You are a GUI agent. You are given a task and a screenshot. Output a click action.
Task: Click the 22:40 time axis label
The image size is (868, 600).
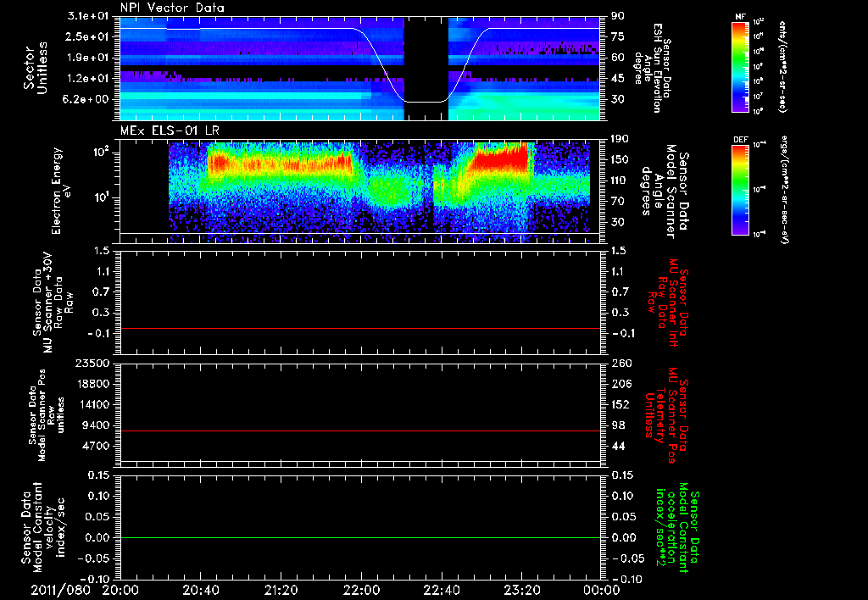pos(441,590)
